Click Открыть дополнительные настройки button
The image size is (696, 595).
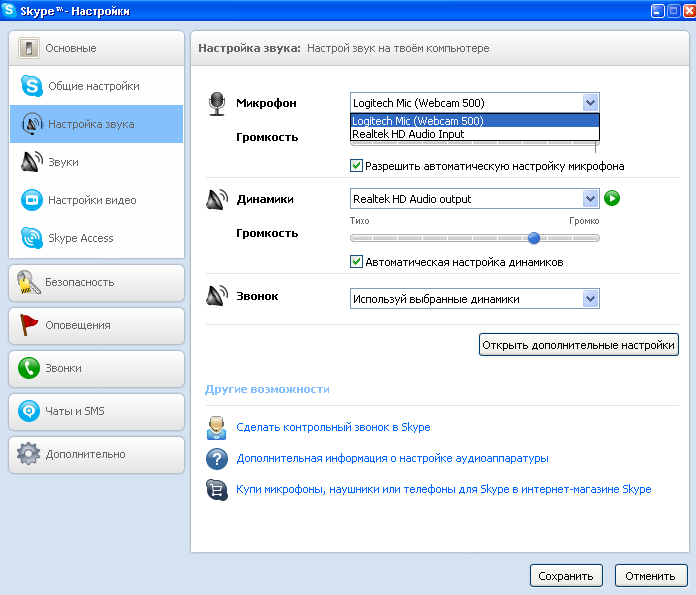tap(579, 346)
